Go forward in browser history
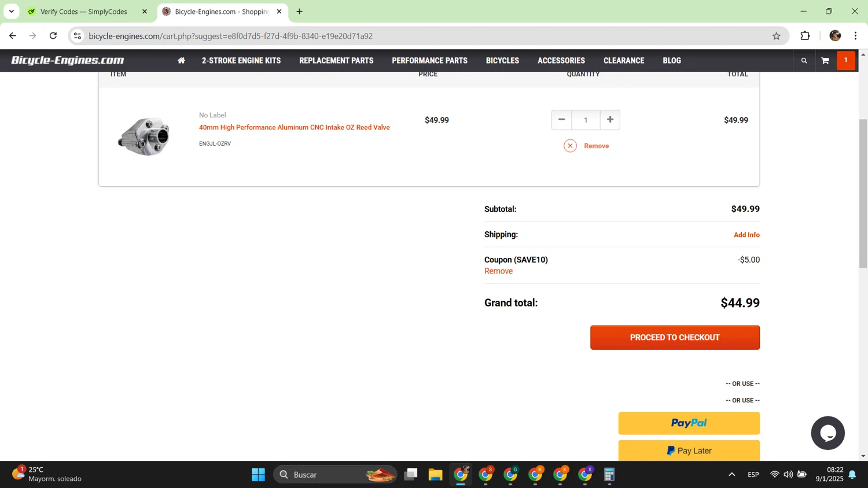 pyautogui.click(x=33, y=36)
